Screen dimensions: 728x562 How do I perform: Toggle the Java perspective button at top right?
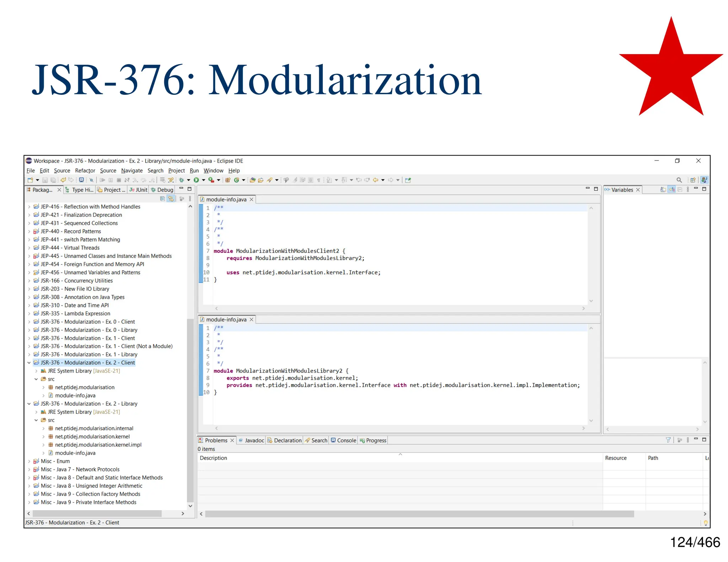704,180
